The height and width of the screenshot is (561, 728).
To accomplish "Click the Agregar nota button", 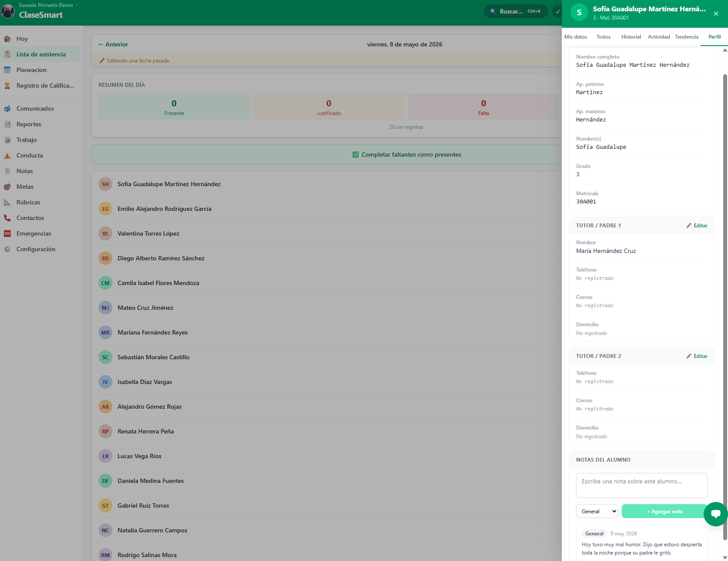I will (x=664, y=511).
